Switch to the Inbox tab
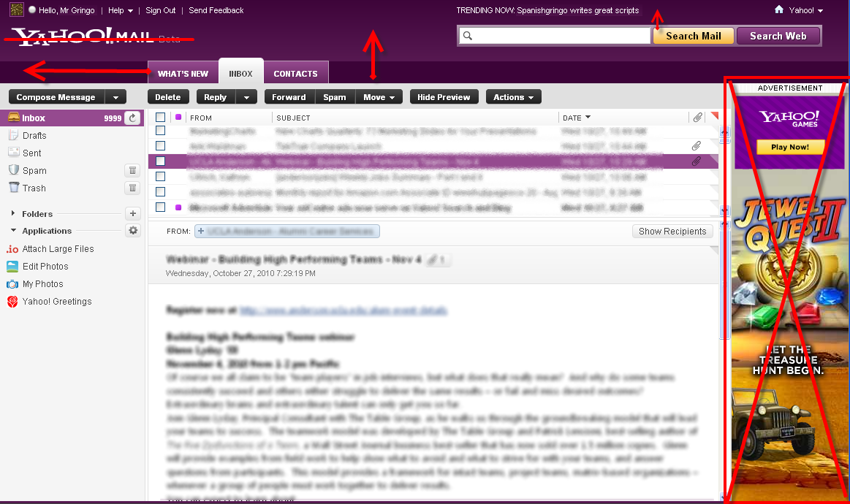The image size is (850, 504). (x=240, y=73)
